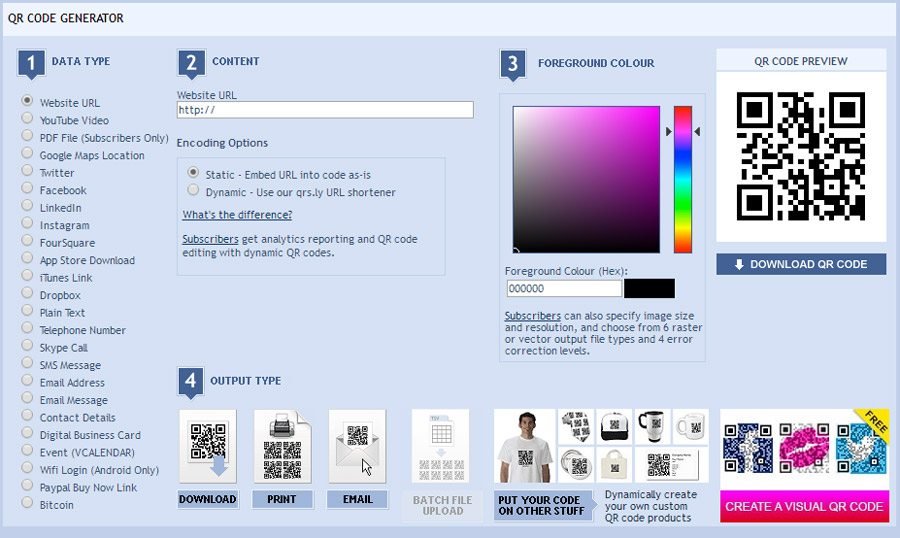Click the T-shirt man product image
Viewport: 900px width, 538px height.
point(525,446)
